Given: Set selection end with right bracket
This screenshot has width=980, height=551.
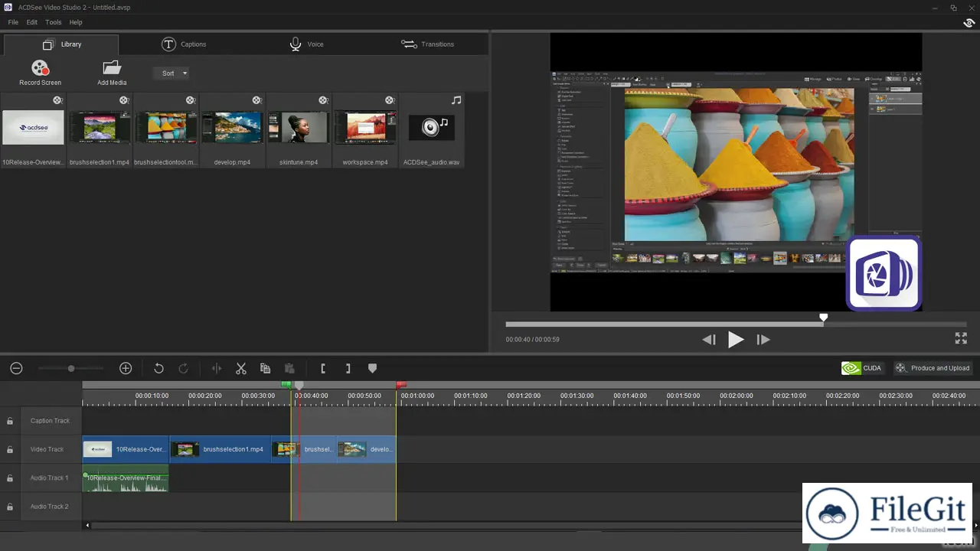Looking at the screenshot, I should (348, 368).
